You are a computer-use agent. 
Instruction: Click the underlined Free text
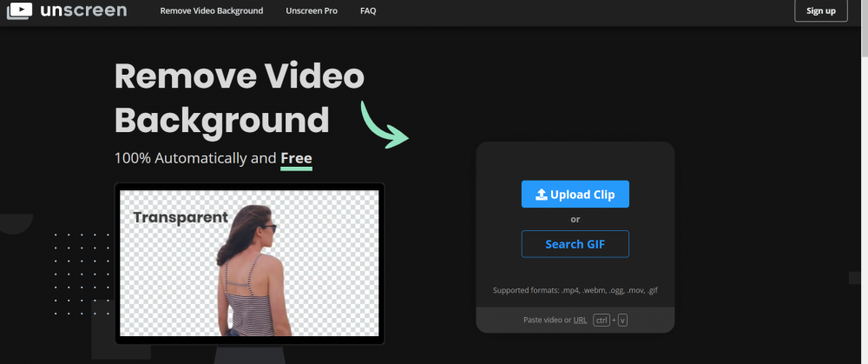tap(296, 159)
